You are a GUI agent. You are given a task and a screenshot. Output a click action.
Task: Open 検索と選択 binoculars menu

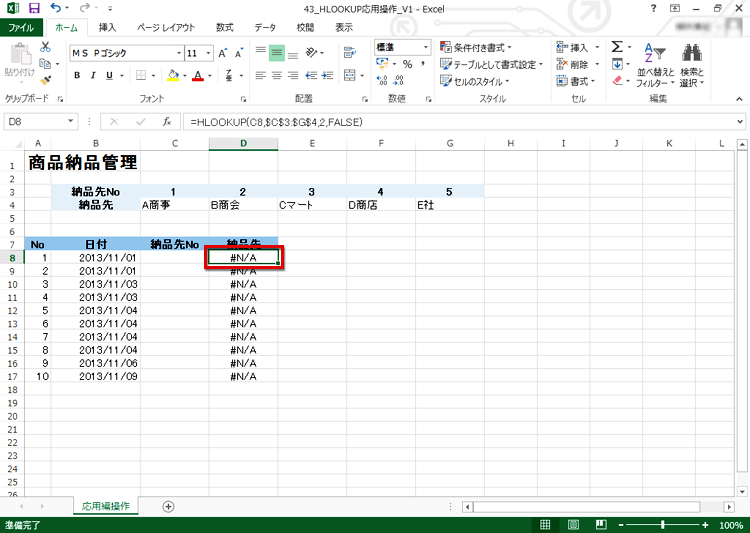(x=692, y=65)
